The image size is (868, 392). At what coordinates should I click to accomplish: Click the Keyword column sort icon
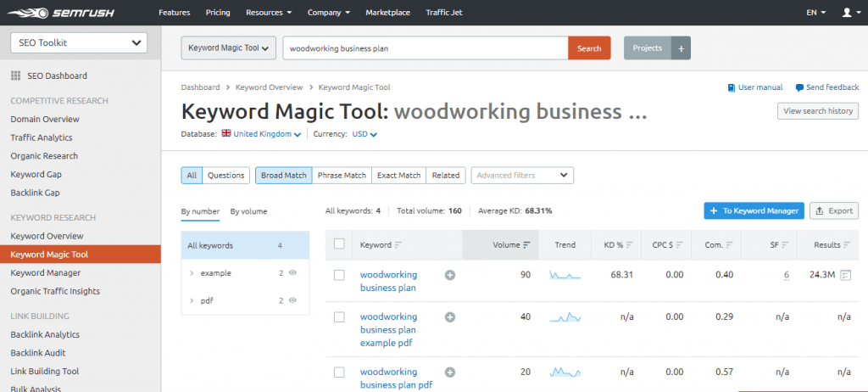tap(398, 245)
